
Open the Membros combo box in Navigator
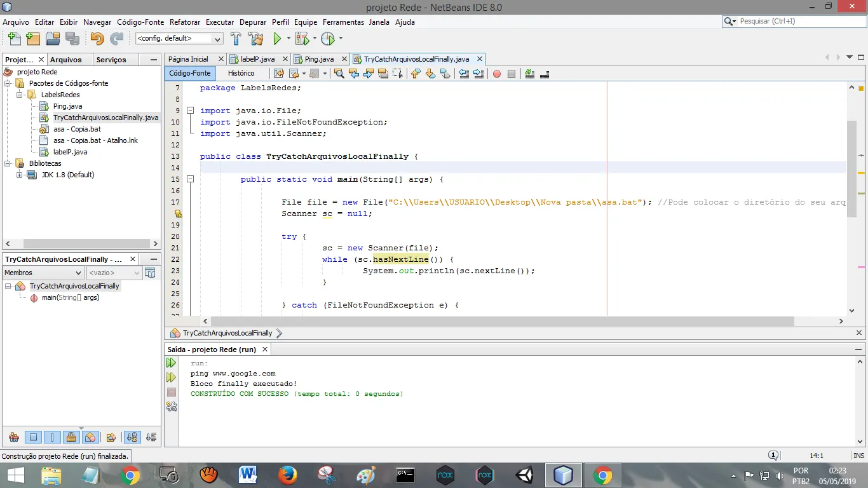coord(43,273)
